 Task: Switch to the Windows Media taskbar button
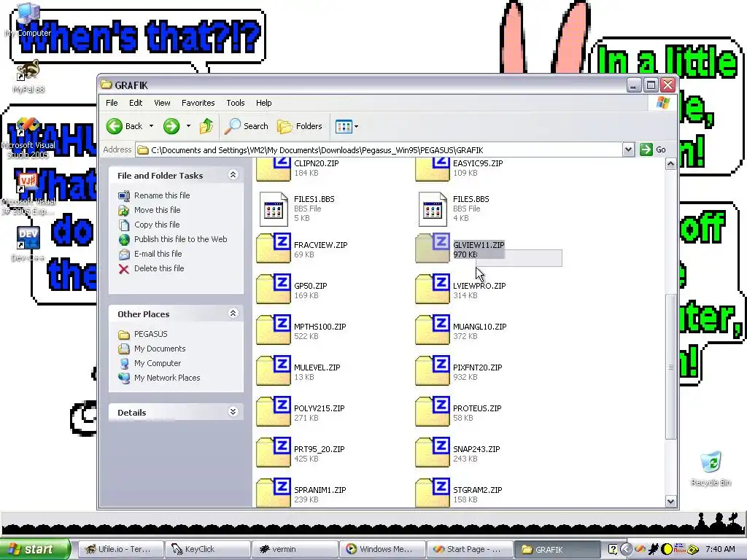point(382,549)
